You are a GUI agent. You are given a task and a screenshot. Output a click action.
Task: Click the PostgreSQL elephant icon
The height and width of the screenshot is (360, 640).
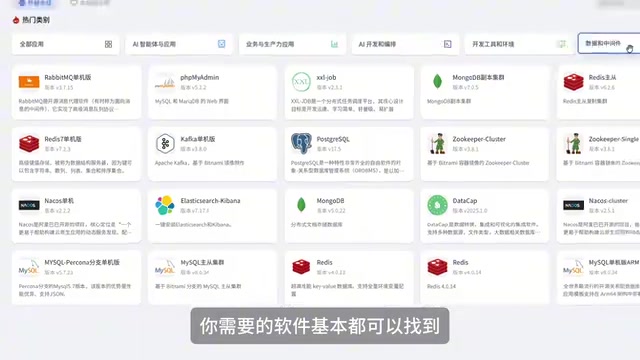[301, 143]
